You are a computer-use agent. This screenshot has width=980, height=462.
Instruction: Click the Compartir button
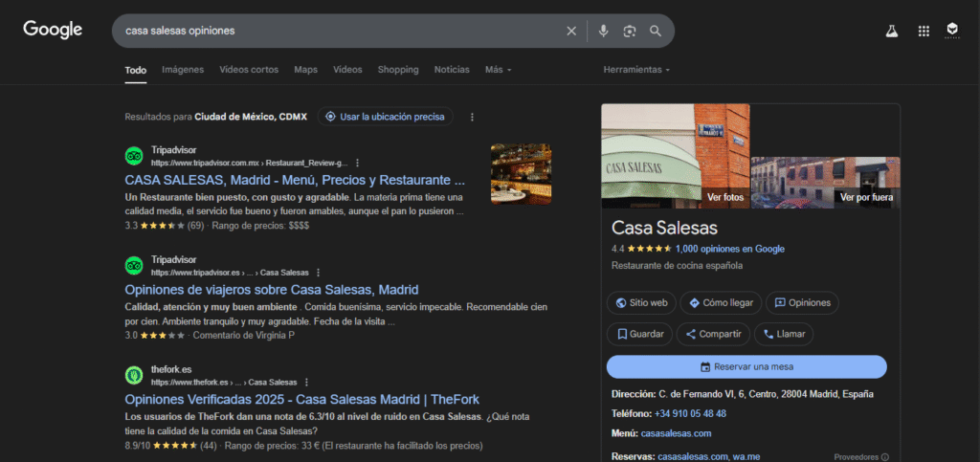(713, 334)
